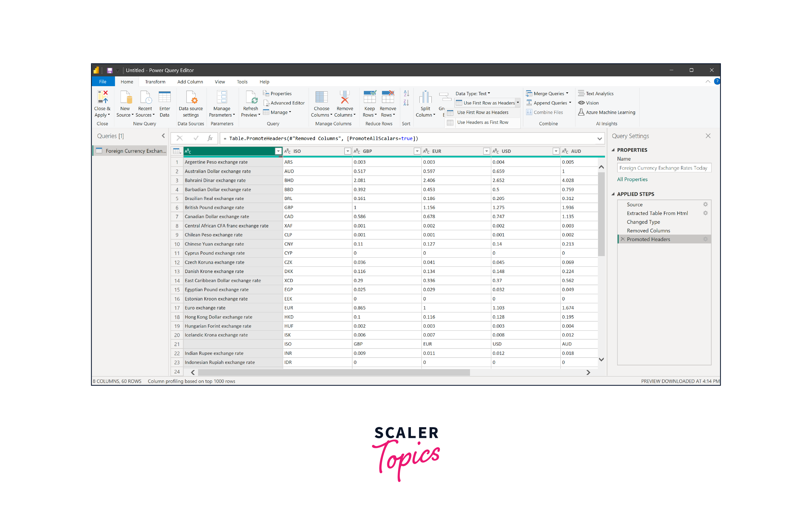Click the Remove Columns icon
Viewport: 812px width, 531px height.
[345, 97]
